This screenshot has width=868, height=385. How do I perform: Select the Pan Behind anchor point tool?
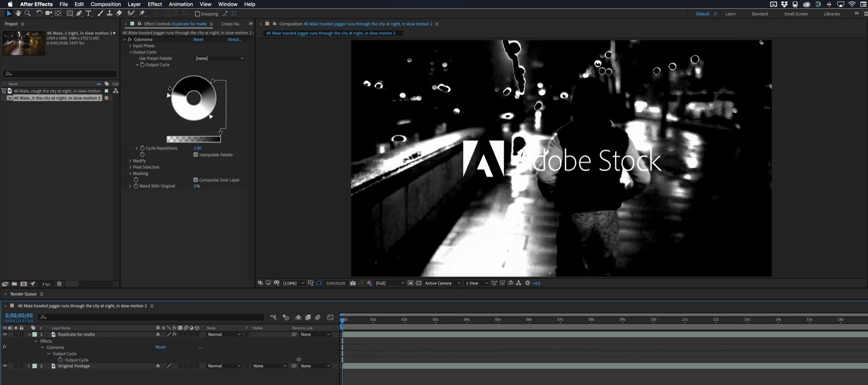(x=58, y=14)
